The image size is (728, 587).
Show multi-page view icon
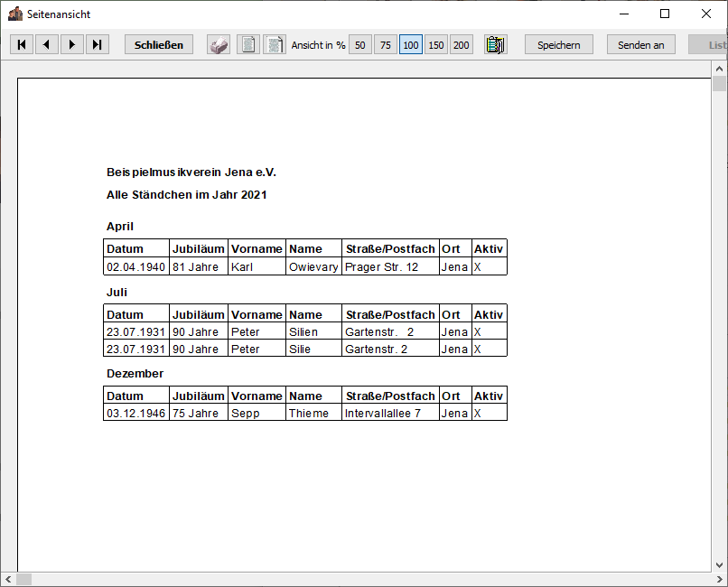point(275,45)
